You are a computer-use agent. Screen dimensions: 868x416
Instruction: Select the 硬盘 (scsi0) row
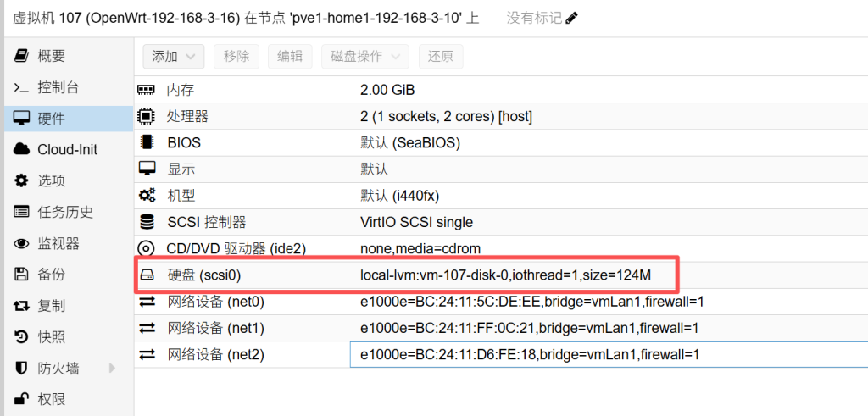[x=405, y=275]
